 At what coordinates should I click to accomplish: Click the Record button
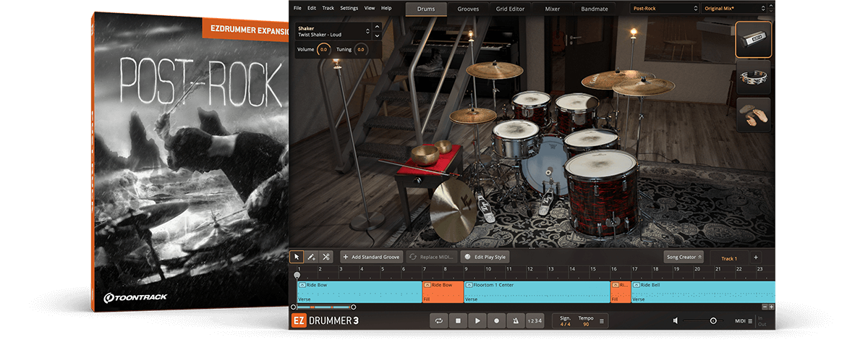point(496,320)
